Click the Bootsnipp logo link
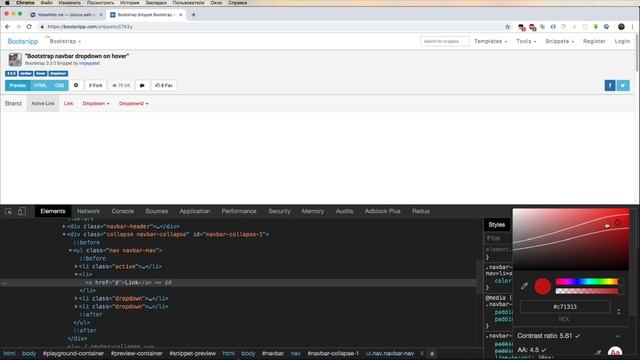 click(23, 41)
